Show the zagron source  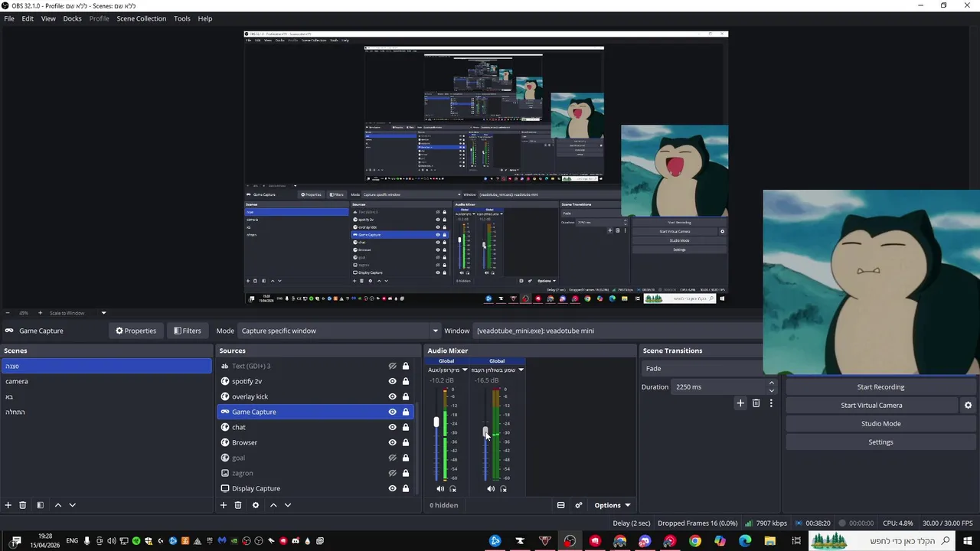coord(392,473)
